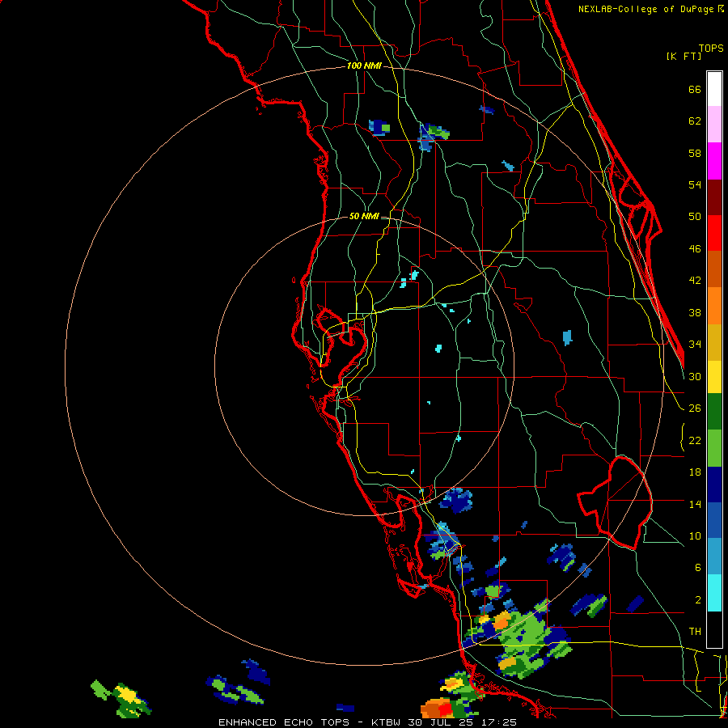
Task: Click the NEXLAB-College of DuPage label
Action: (651, 9)
